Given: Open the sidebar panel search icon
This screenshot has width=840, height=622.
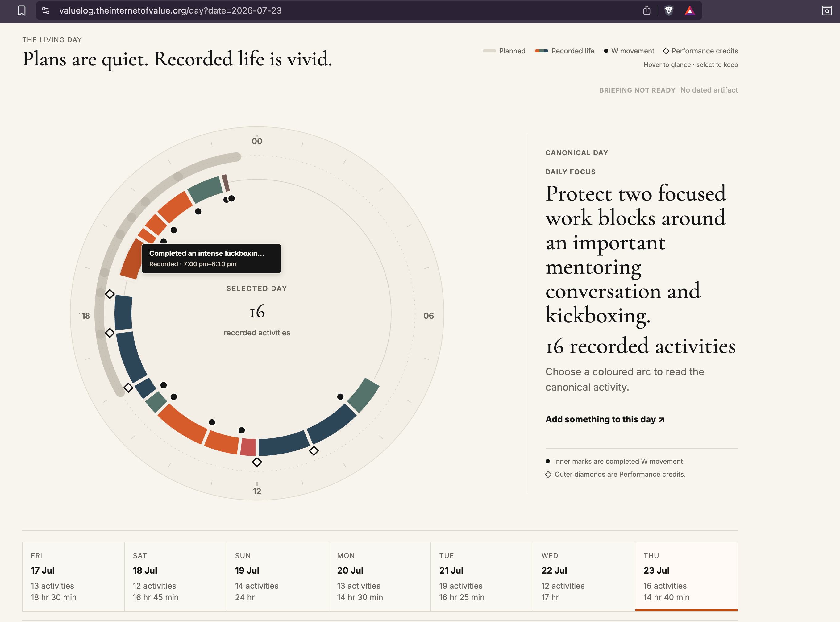Looking at the screenshot, I should [826, 10].
